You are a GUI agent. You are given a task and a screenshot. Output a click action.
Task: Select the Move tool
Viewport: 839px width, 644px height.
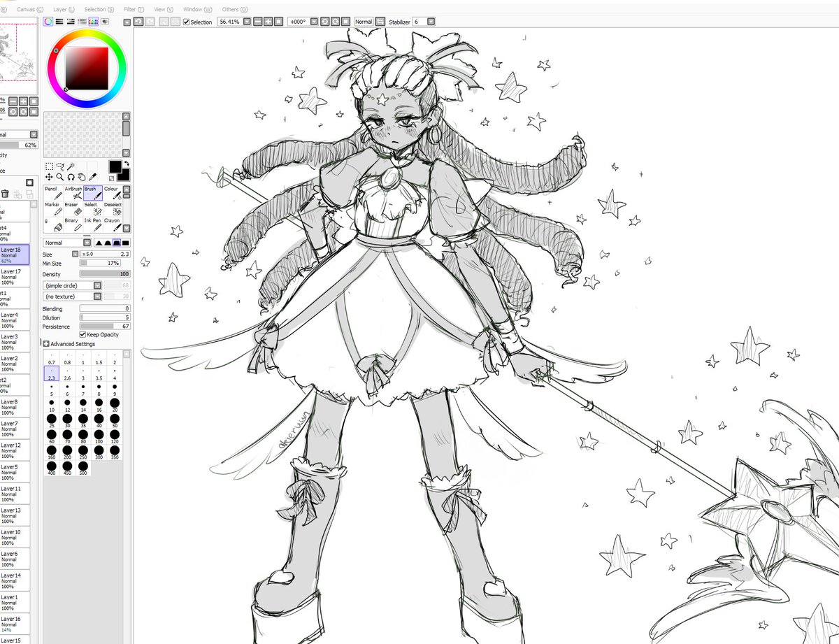[x=48, y=178]
